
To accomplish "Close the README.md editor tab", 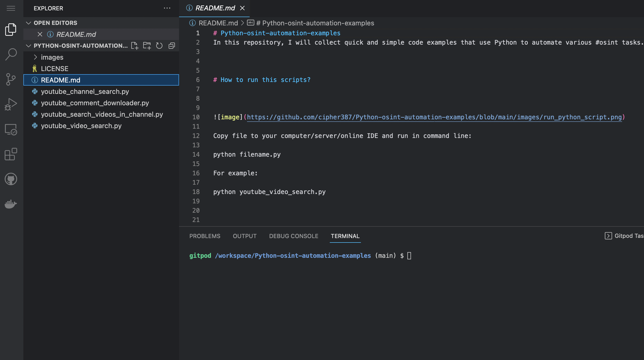I will [x=242, y=8].
